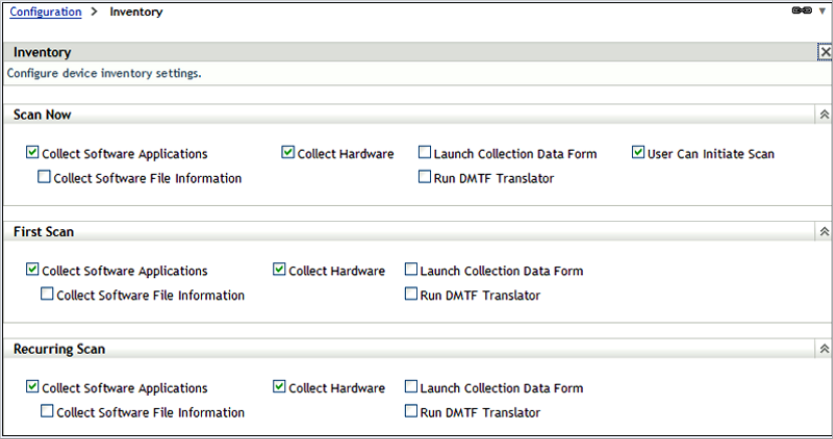Check Collect Software File Information in First Scan
The image size is (833, 439).
[47, 295]
